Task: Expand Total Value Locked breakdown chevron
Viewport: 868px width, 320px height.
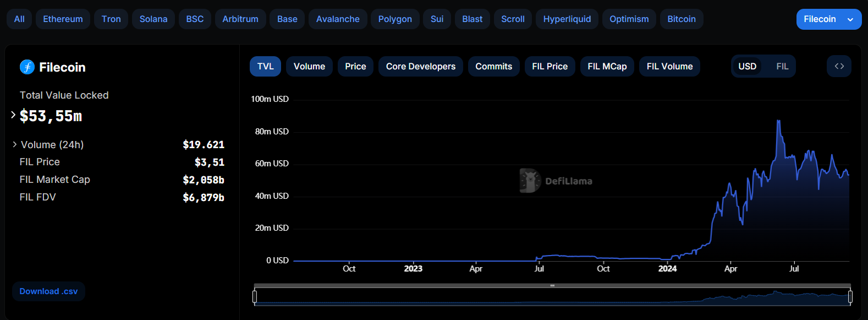Action: point(13,115)
